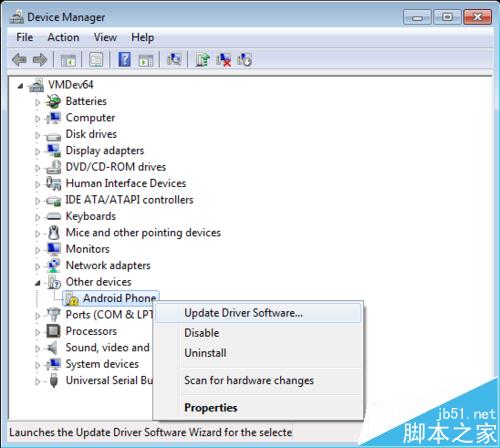Select Mice and other pointing devices label
Viewport: 500px width, 448px height.
tap(143, 232)
